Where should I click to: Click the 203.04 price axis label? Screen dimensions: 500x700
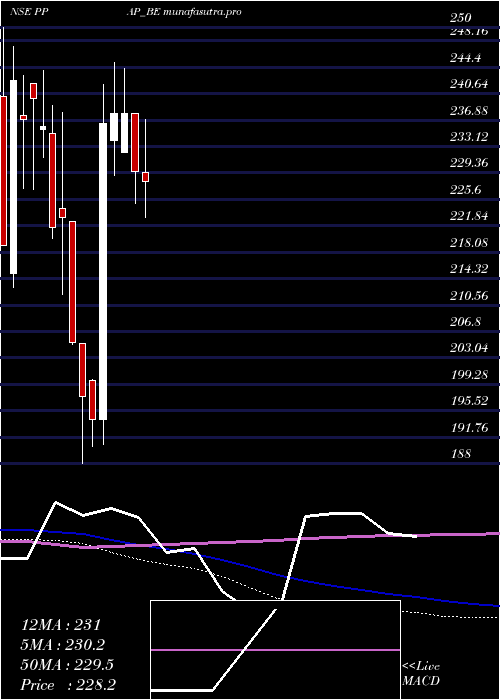point(469,348)
